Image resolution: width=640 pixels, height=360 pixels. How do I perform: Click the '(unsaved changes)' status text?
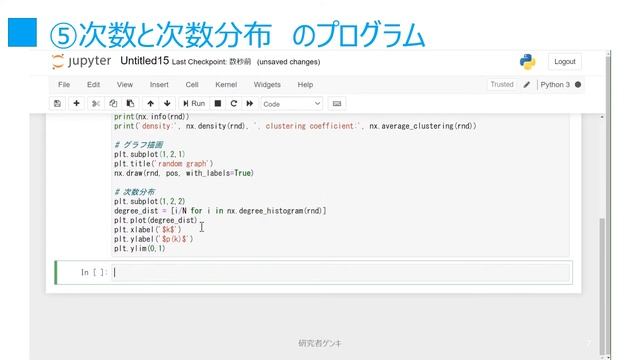[289, 62]
